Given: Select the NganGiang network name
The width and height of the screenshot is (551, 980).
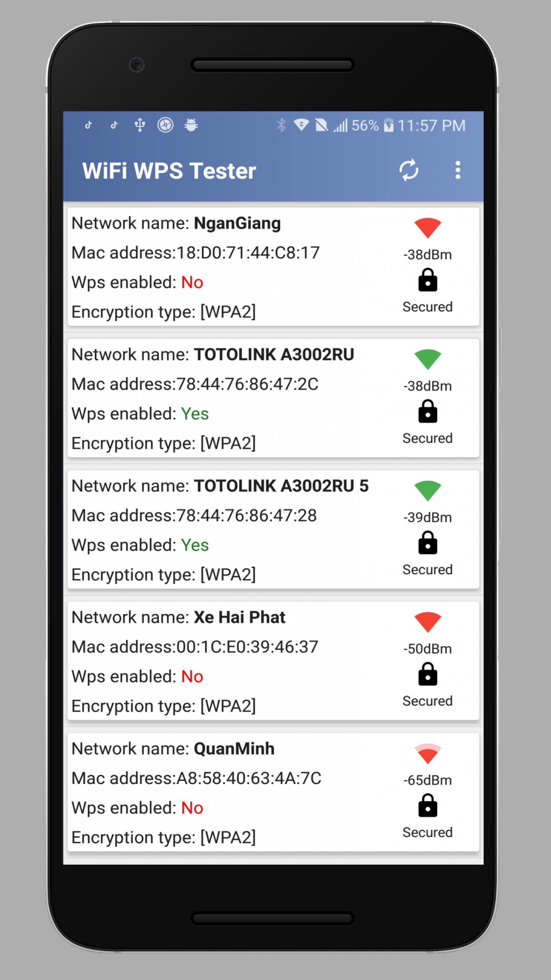Looking at the screenshot, I should (x=237, y=223).
